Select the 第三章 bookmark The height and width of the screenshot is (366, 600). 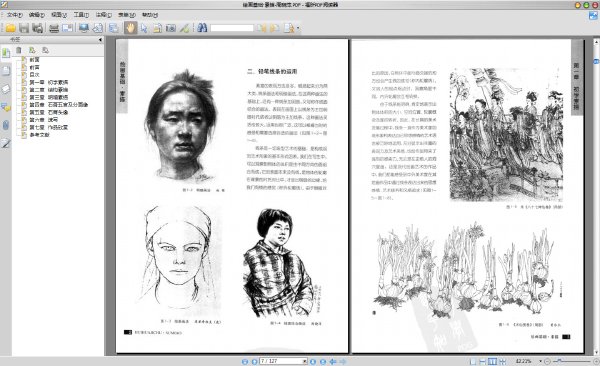tap(49, 97)
